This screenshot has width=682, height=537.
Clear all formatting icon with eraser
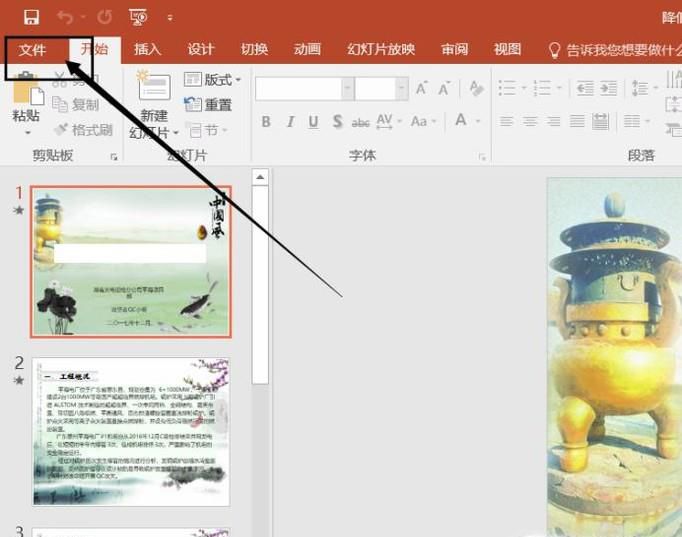point(476,88)
